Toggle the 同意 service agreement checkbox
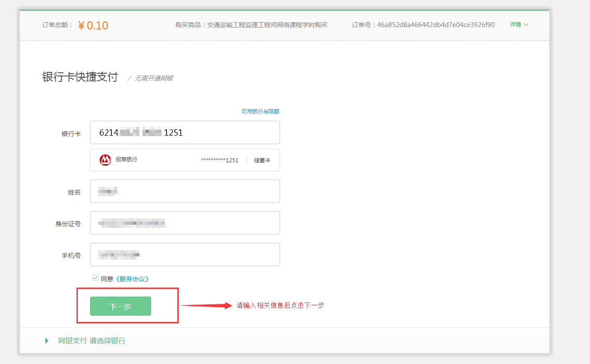 (x=95, y=278)
